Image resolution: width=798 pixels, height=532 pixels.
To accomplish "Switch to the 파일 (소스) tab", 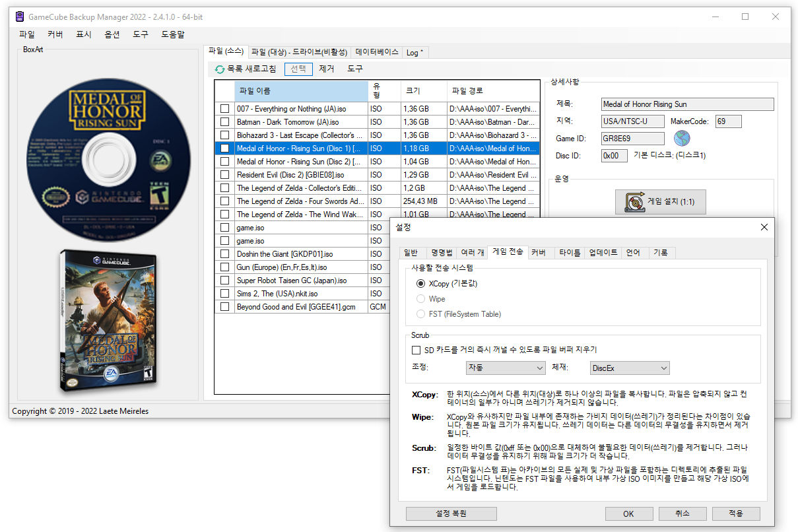I will pos(226,51).
